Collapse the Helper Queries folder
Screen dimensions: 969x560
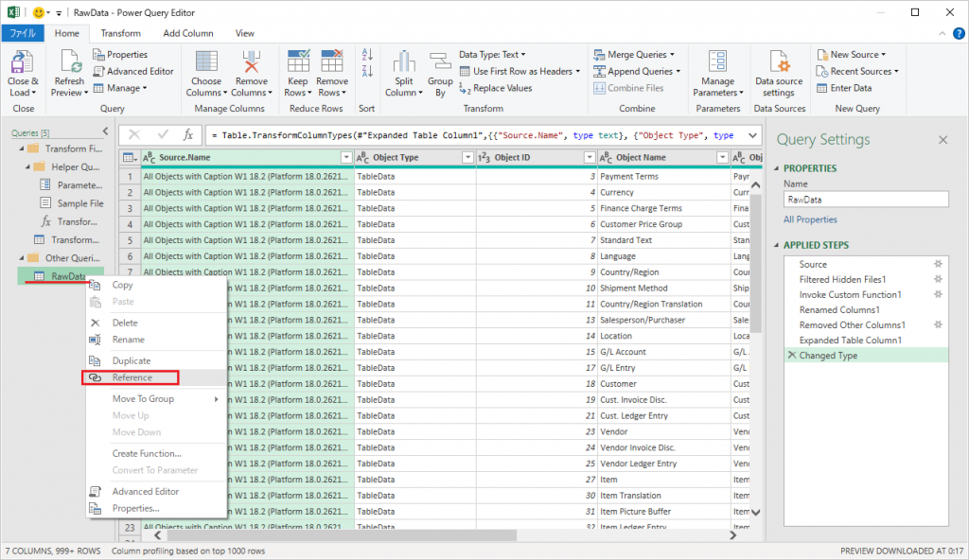27,166
